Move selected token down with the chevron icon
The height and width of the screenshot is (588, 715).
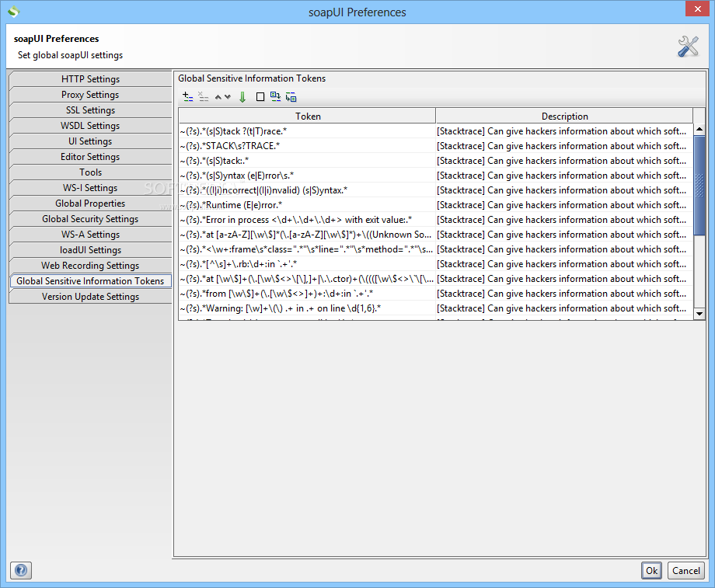click(x=228, y=96)
